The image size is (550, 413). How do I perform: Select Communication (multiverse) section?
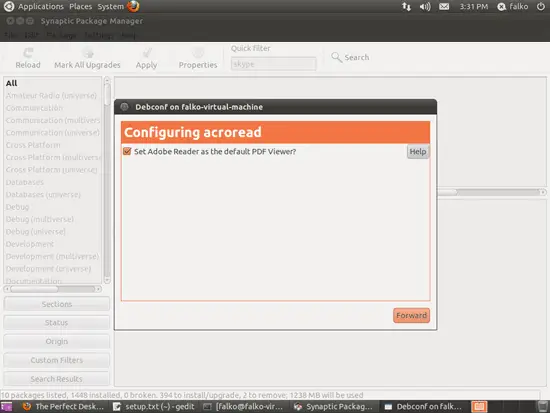[x=53, y=120]
